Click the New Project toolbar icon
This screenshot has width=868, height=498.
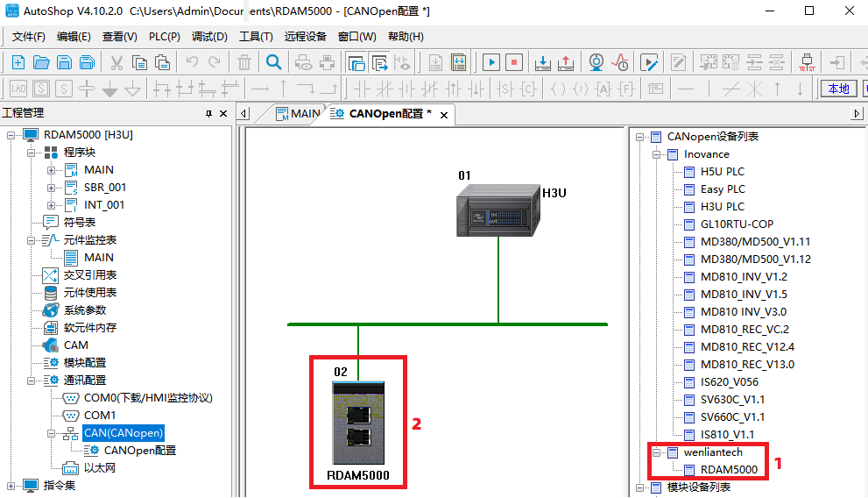(x=18, y=62)
